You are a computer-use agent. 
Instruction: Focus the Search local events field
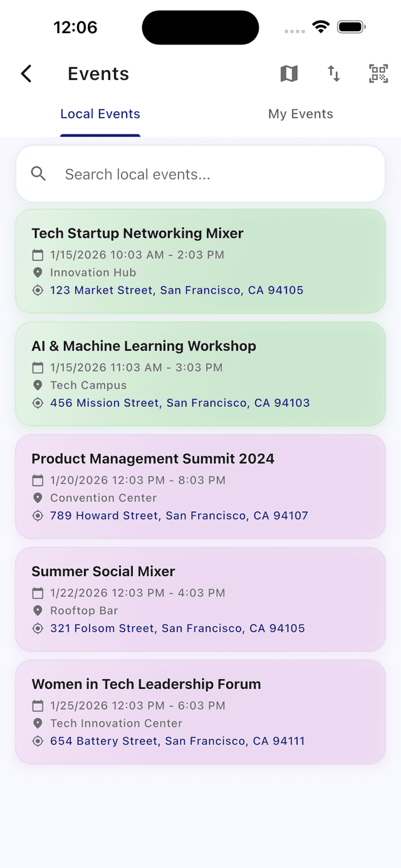pos(213,174)
